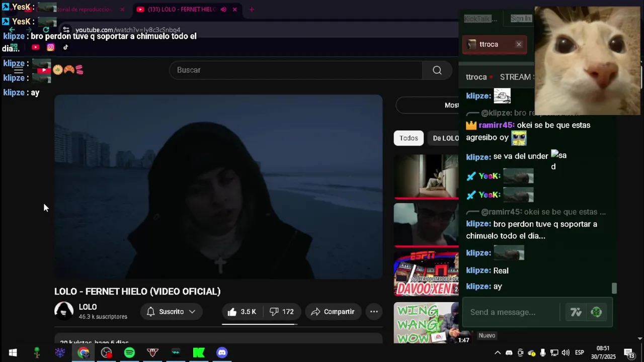Open the Windows Start menu
Screen dimensions: 644x362
(13, 353)
